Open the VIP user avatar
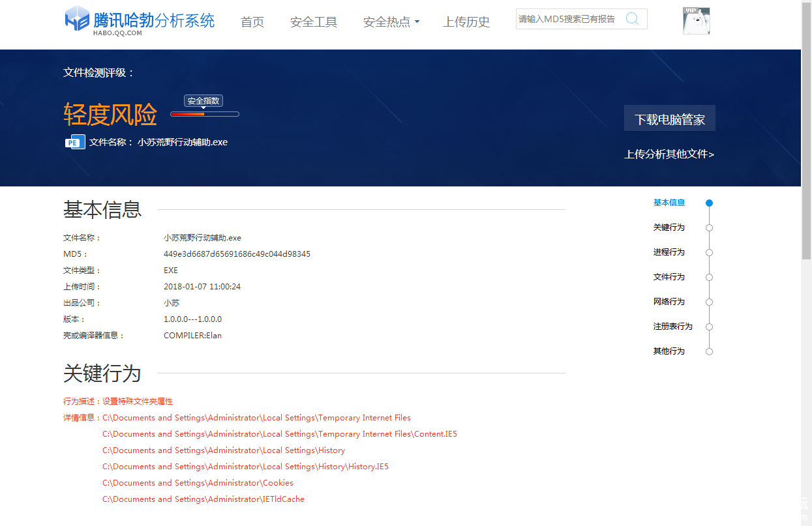Image resolution: width=812 pixels, height=526 pixels. coord(696,21)
